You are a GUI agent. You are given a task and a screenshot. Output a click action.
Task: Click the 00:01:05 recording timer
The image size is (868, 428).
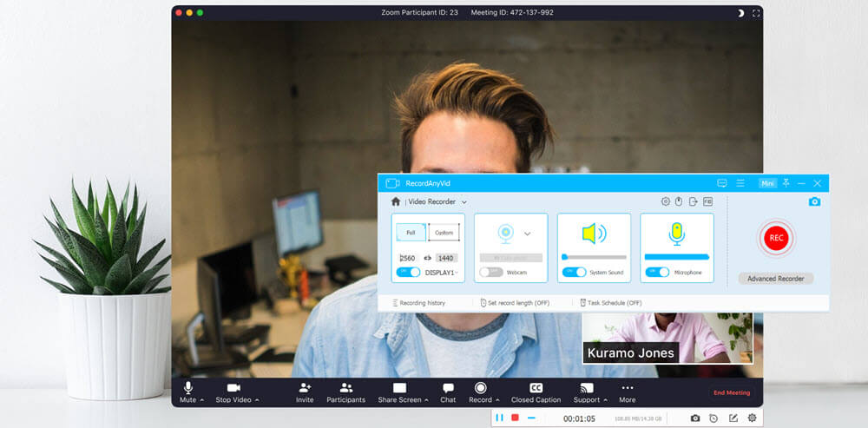579,418
